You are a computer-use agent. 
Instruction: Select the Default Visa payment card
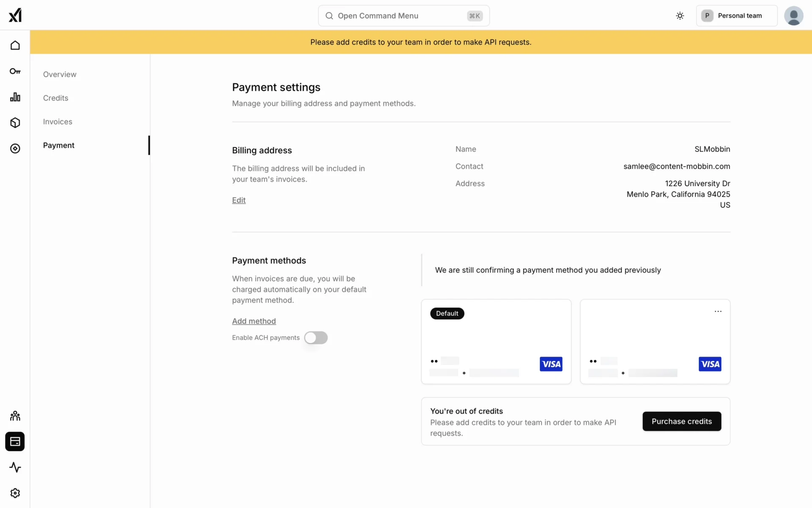click(496, 342)
